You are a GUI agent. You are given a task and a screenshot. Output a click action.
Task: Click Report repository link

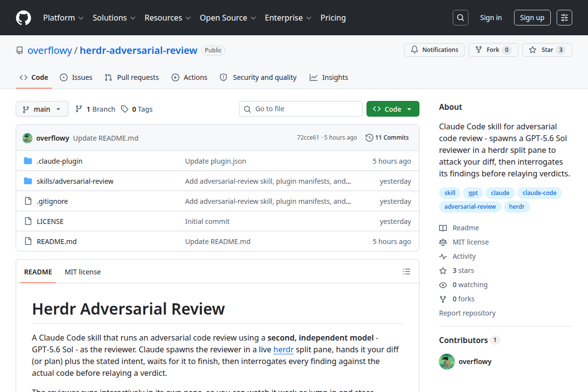pos(467,313)
